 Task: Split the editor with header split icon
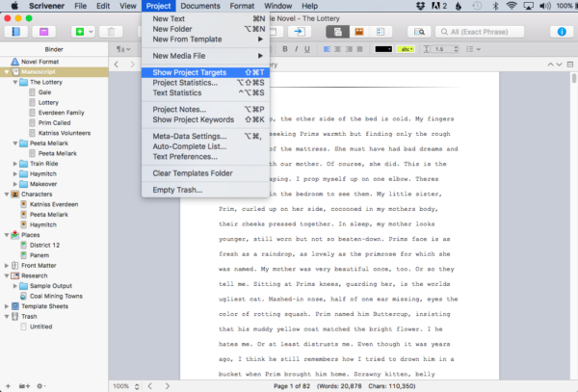(570, 65)
